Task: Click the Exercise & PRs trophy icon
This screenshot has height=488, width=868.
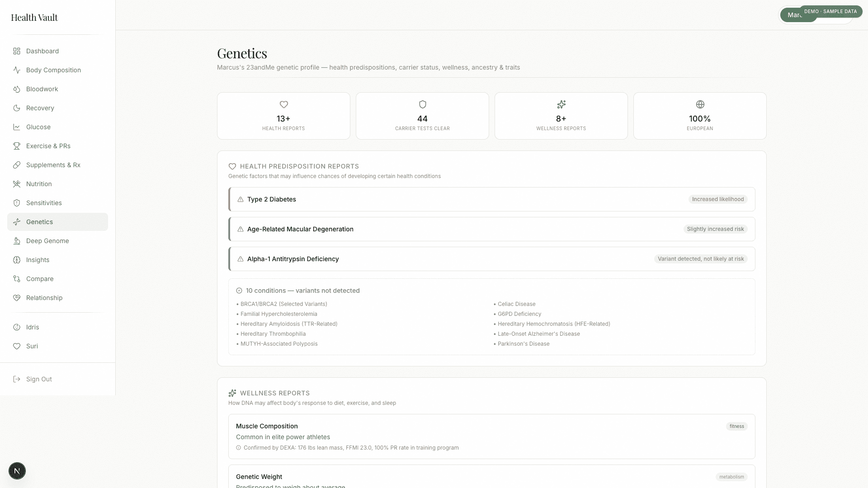Action: (17, 146)
